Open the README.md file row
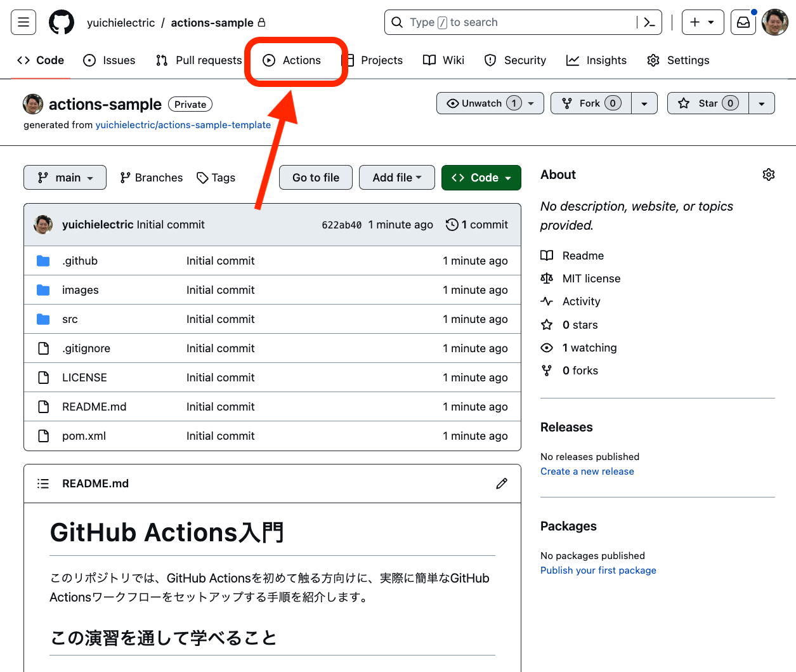This screenshot has height=672, width=796. click(272, 407)
